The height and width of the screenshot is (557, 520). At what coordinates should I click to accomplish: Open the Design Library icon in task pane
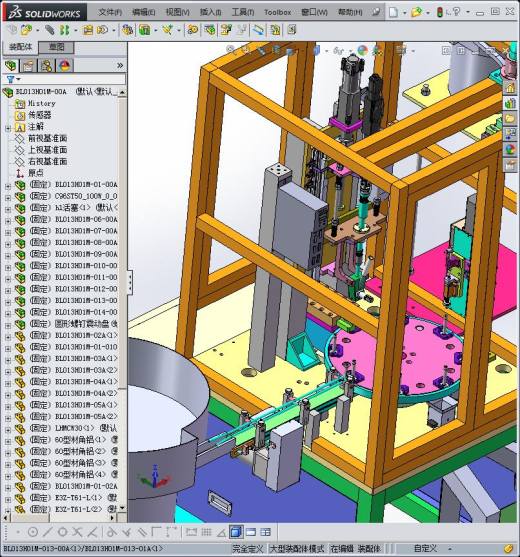click(x=510, y=103)
